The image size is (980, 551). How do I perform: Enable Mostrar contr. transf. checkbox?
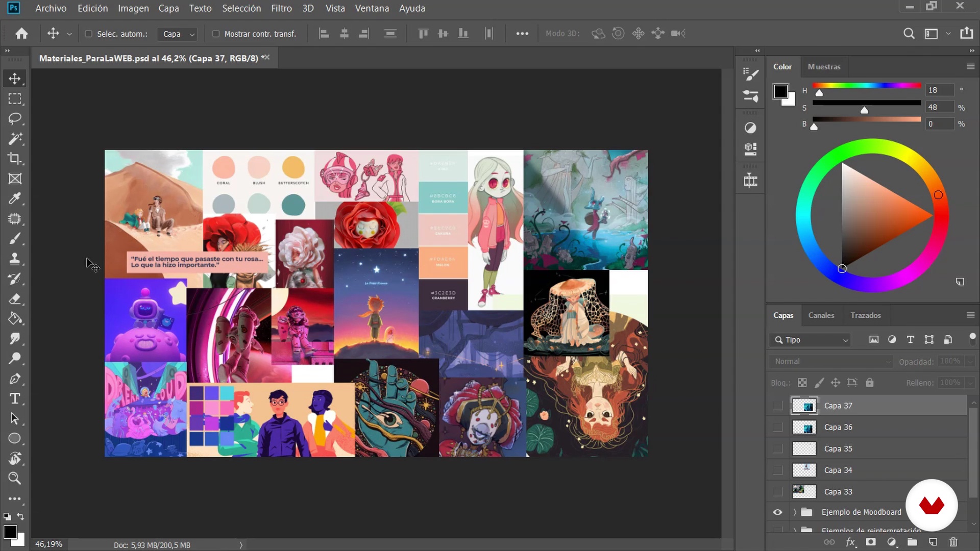[216, 34]
